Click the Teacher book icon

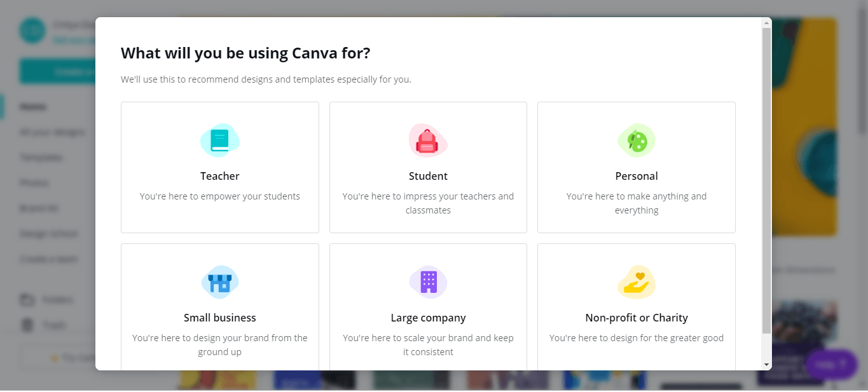219,140
